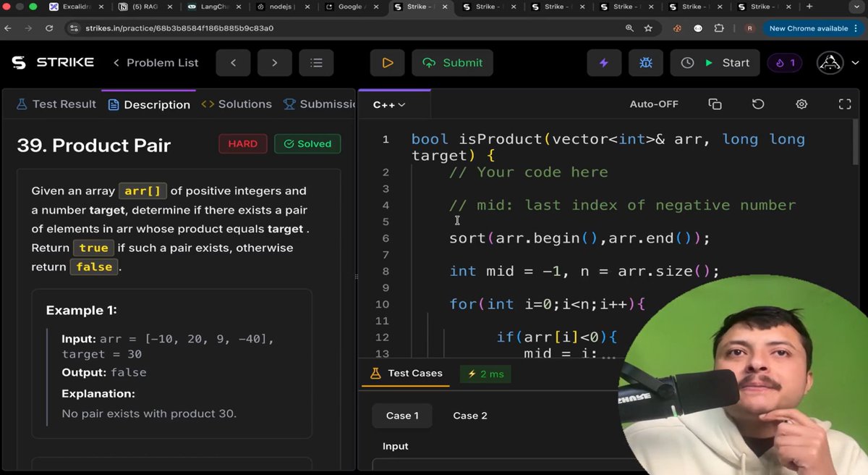This screenshot has width=868, height=475.
Task: Reset the code using the circular arrow icon
Action: 758,104
